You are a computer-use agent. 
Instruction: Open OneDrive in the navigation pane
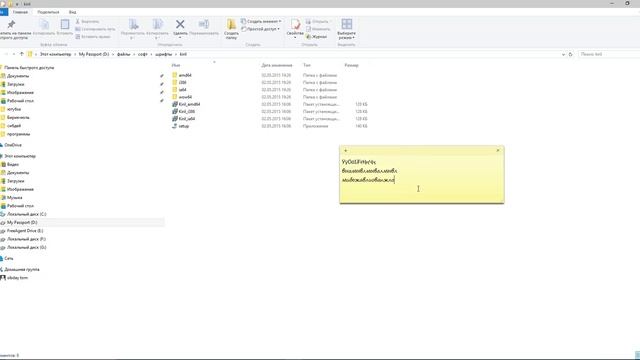[x=13, y=145]
